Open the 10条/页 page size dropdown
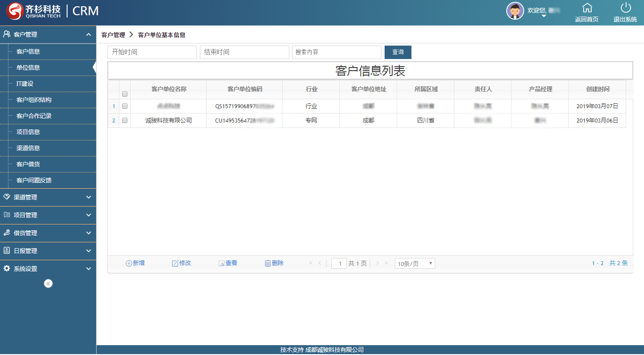644x355 pixels. pyautogui.click(x=415, y=263)
